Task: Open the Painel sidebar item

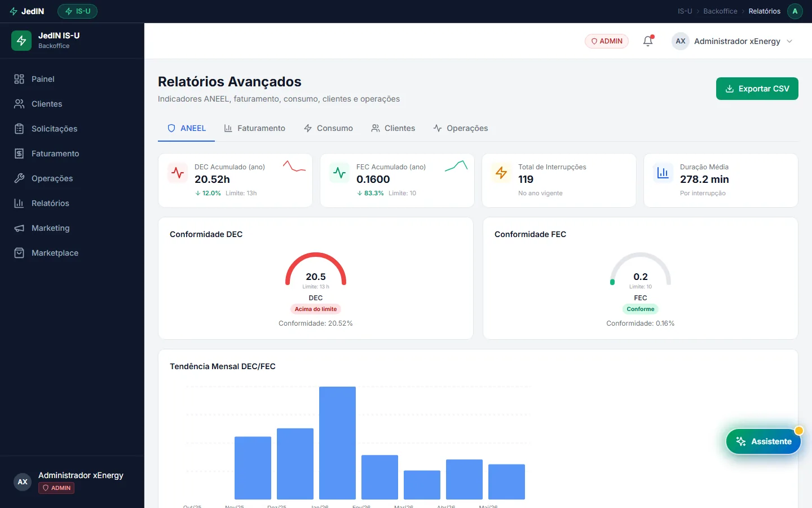Action: [72, 79]
